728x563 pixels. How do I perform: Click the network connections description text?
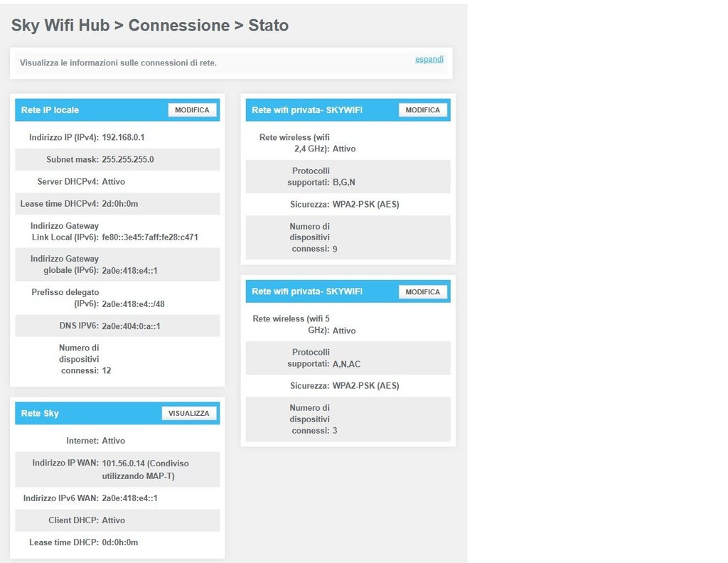click(x=118, y=63)
